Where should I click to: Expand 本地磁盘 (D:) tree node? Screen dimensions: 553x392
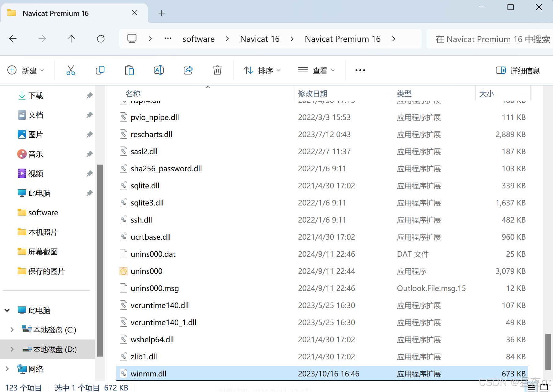(x=12, y=349)
